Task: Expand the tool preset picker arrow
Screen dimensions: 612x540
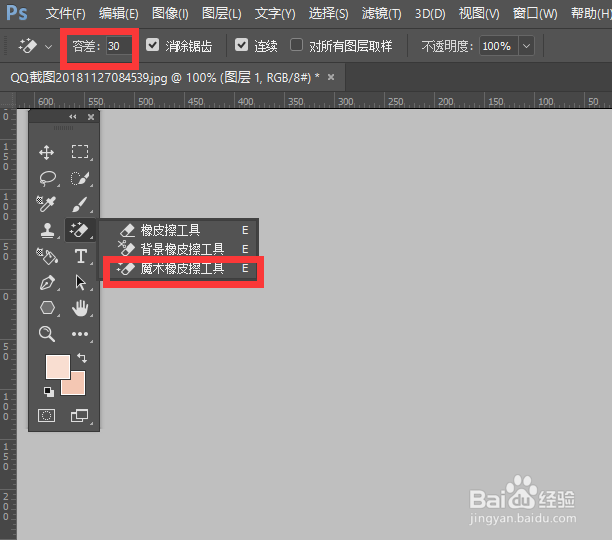Action: pyautogui.click(x=48, y=47)
